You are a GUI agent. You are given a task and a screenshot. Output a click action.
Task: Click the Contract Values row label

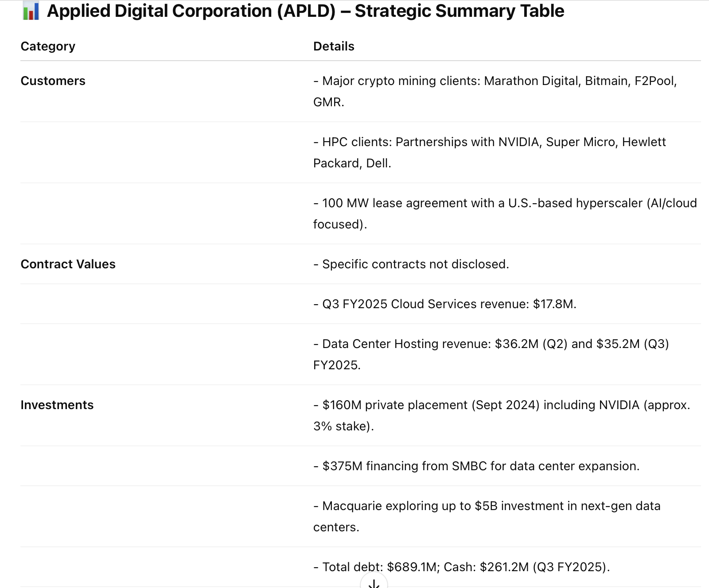[x=68, y=264]
